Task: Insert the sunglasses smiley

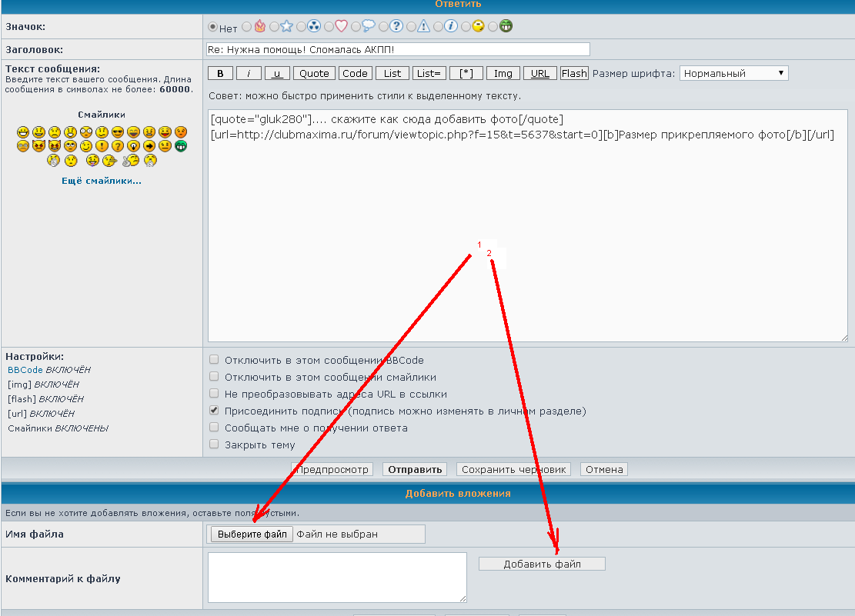Action: tap(118, 132)
